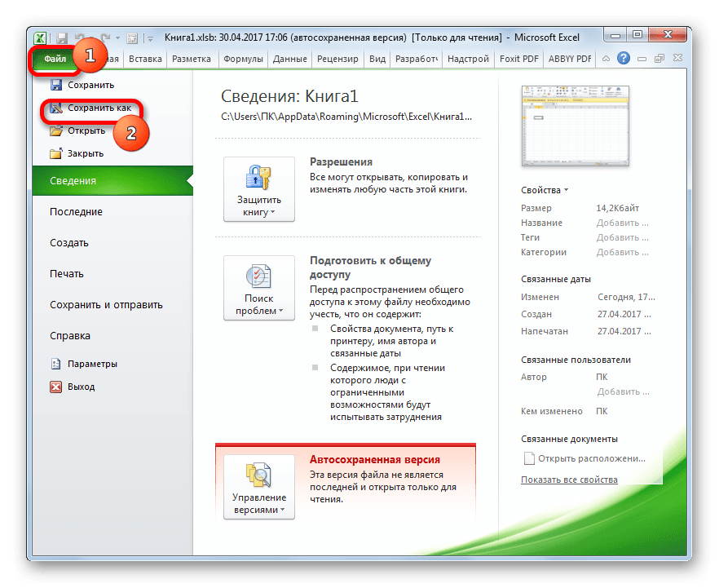Click the Save icon in Quick Access Toolbar
719x588 pixels.
pyautogui.click(x=62, y=38)
